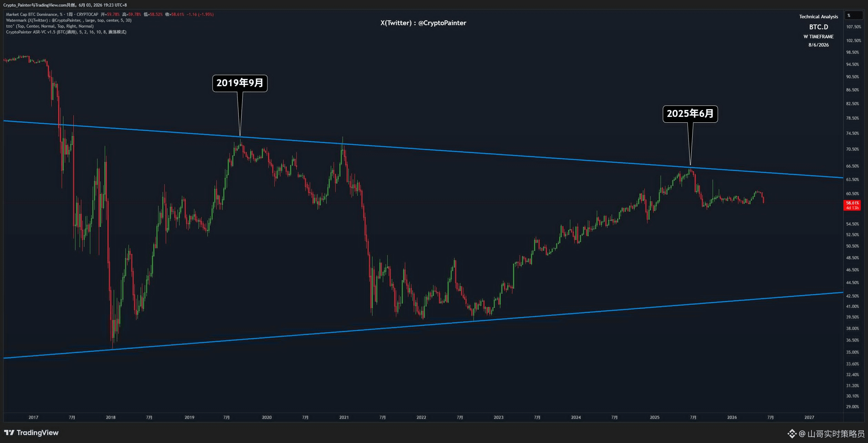Click the Technical Analysis heading text
Viewport: 868px width, 443px height.
818,17
